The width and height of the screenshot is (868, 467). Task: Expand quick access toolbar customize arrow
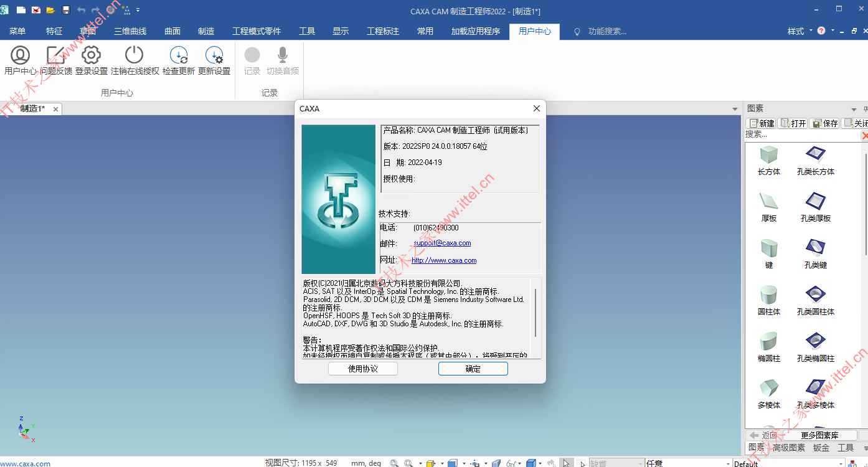[138, 10]
